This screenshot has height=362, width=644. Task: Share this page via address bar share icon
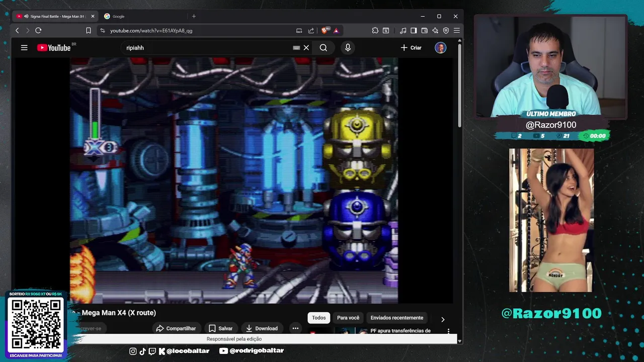coord(311,31)
